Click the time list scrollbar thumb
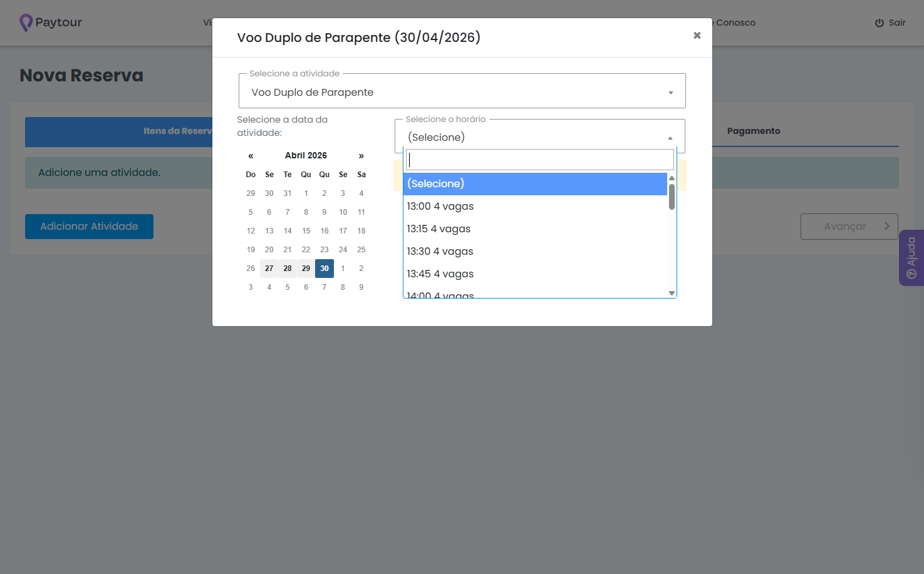This screenshot has width=924, height=574. coord(672,197)
